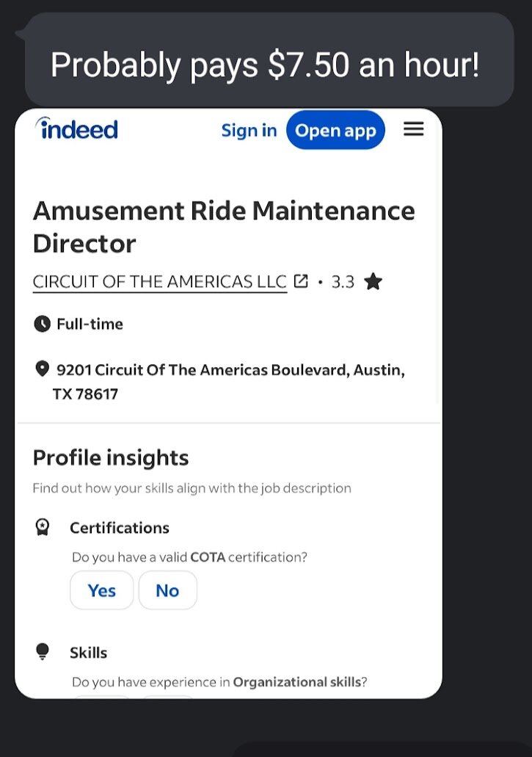Click the Profile insights heading
Screen dimensions: 532x757
(x=111, y=457)
